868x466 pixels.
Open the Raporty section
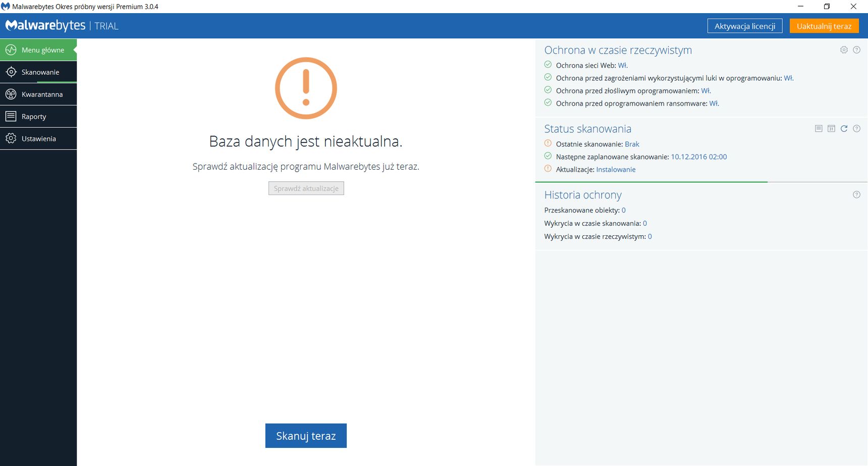click(x=38, y=117)
